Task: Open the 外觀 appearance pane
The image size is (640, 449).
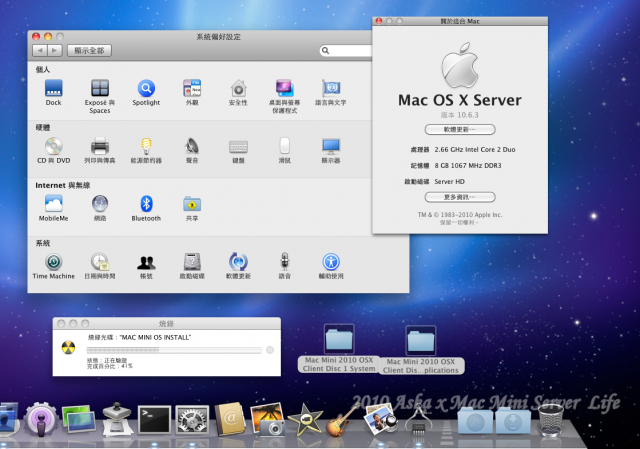Action: pos(192,92)
